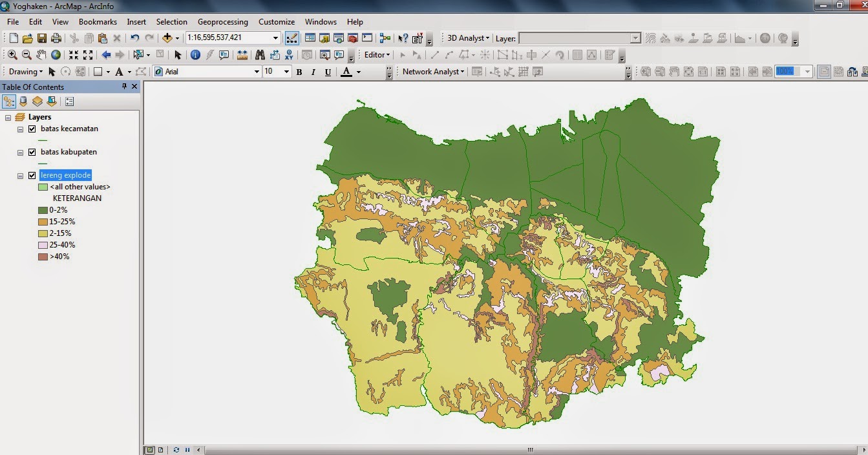Viewport: 868px width, 455px height.
Task: Click the 15-25% legend color swatch
Action: point(43,222)
